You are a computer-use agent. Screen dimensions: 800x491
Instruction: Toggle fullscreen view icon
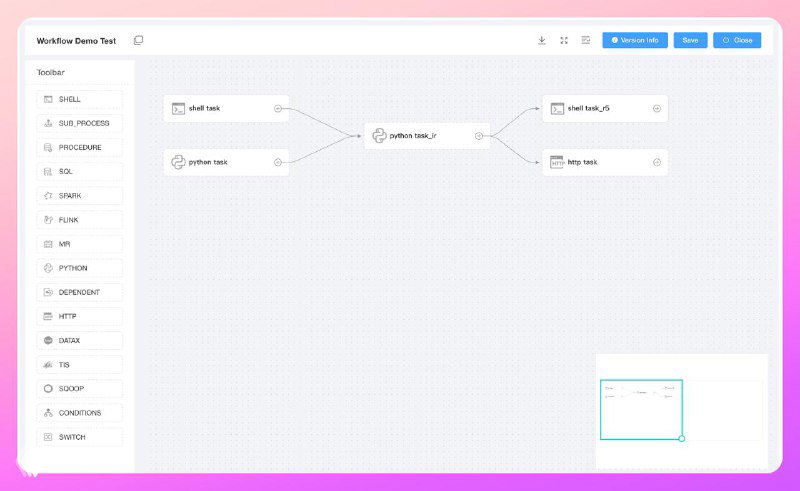(x=564, y=40)
